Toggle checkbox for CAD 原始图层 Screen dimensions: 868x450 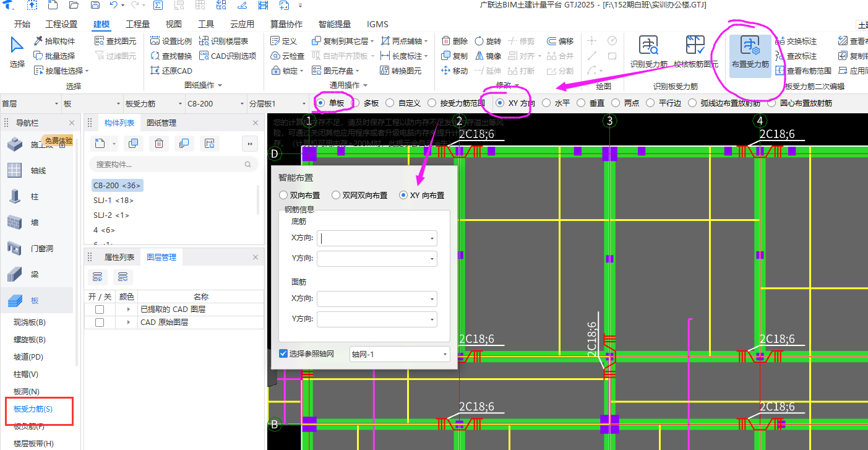tap(100, 322)
